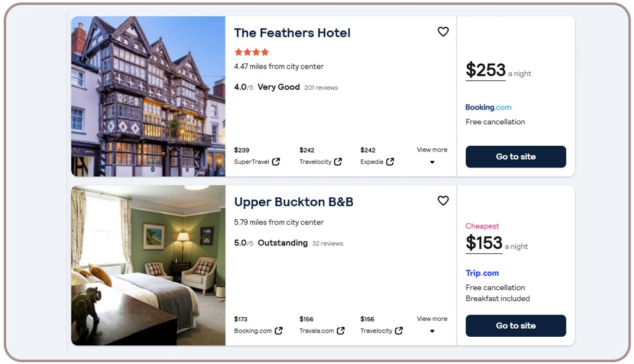Open Expedia external link icon

click(x=390, y=162)
